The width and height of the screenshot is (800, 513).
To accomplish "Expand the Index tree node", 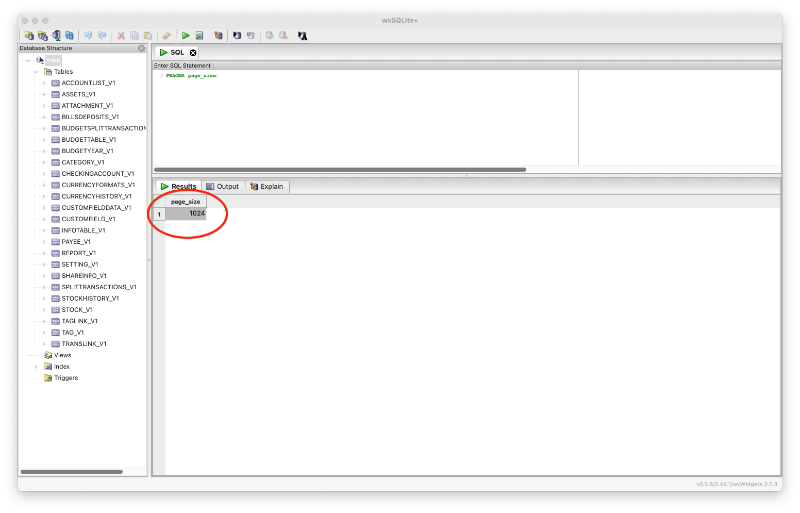I will click(36, 366).
